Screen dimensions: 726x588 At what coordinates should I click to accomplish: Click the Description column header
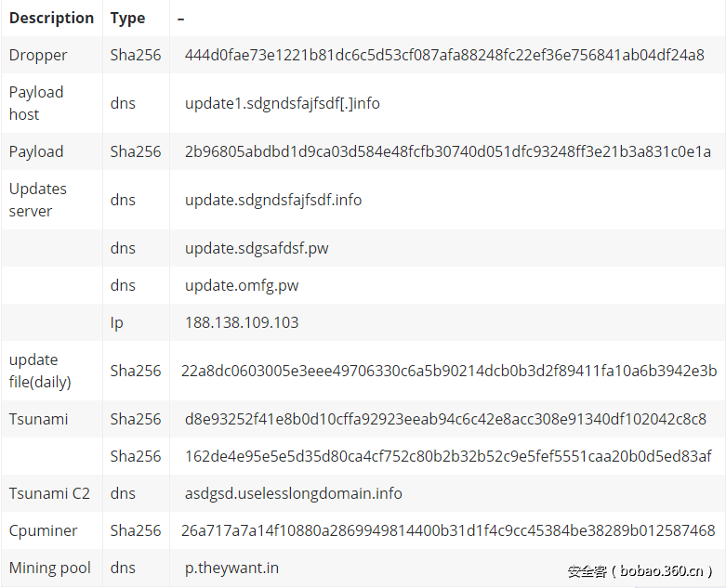click(x=51, y=18)
